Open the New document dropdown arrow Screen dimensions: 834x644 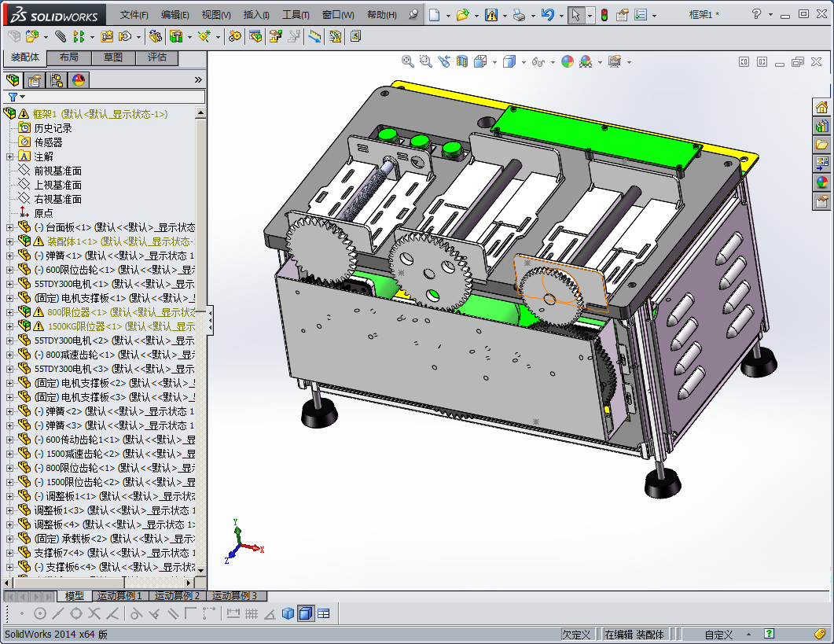click(x=448, y=16)
